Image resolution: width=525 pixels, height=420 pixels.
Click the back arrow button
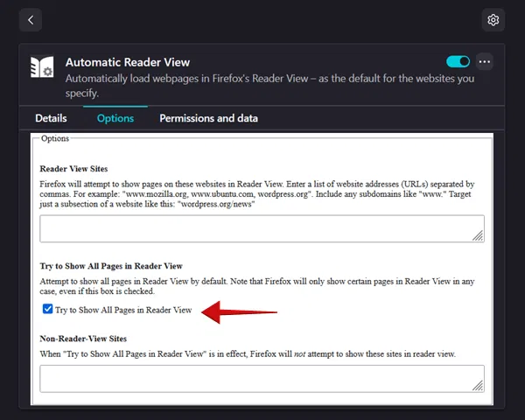31,19
